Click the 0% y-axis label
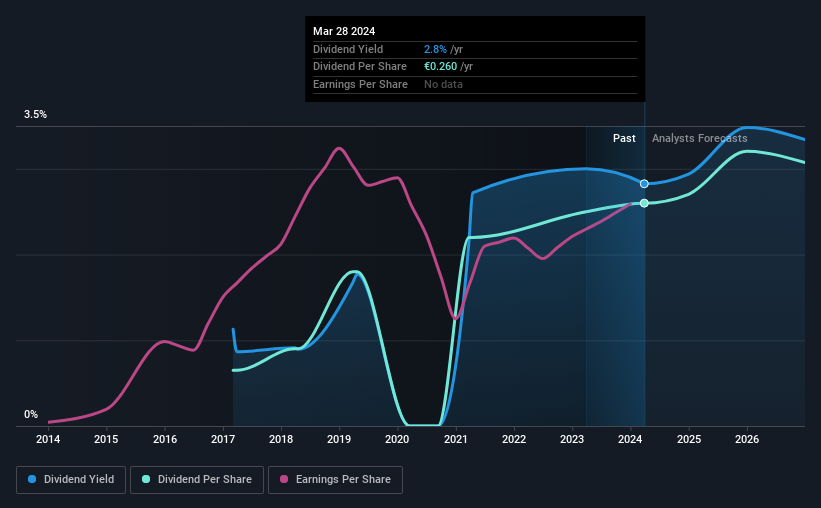This screenshot has width=821, height=508. tap(31, 414)
